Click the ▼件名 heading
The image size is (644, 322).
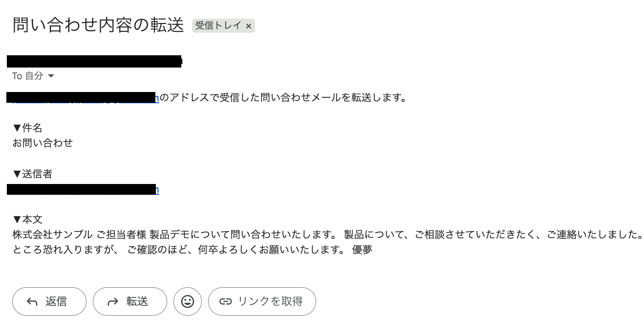27,128
